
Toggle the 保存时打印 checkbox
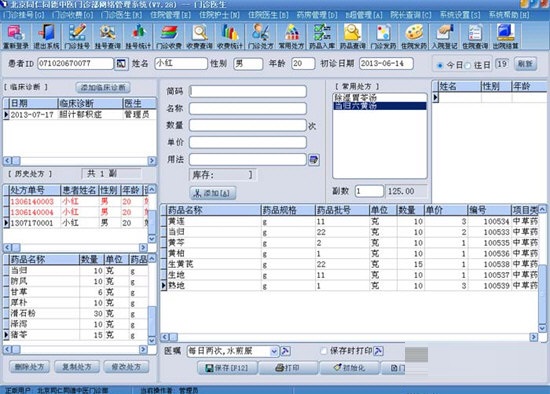[324, 351]
